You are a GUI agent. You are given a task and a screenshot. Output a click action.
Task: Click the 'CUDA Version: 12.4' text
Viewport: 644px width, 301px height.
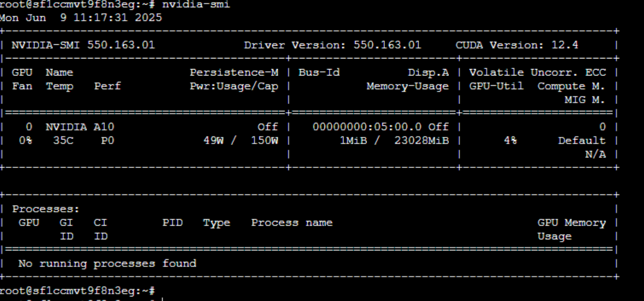(517, 45)
